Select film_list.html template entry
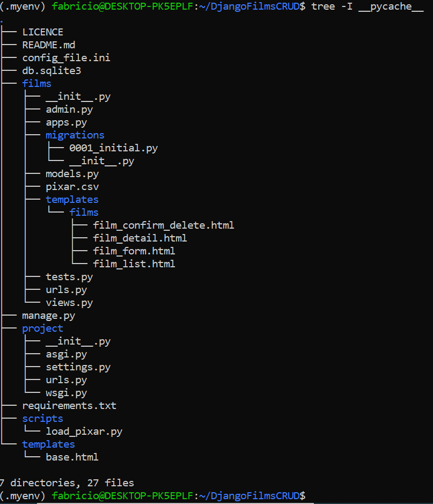 [x=134, y=264]
